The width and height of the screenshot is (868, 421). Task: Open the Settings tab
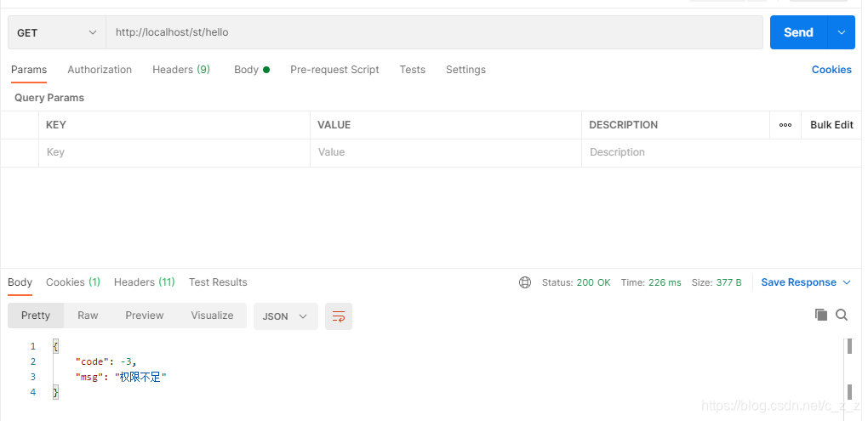click(x=465, y=70)
